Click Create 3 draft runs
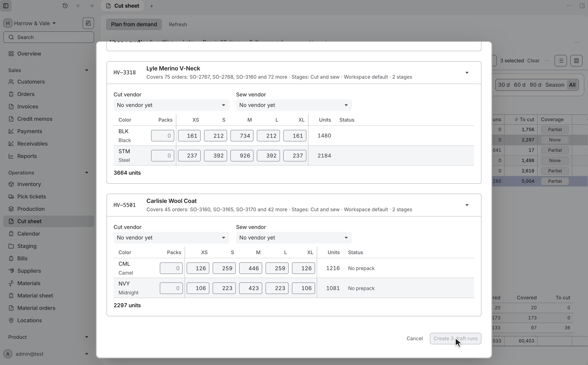Screen dimensions: 588x365 coord(455,338)
